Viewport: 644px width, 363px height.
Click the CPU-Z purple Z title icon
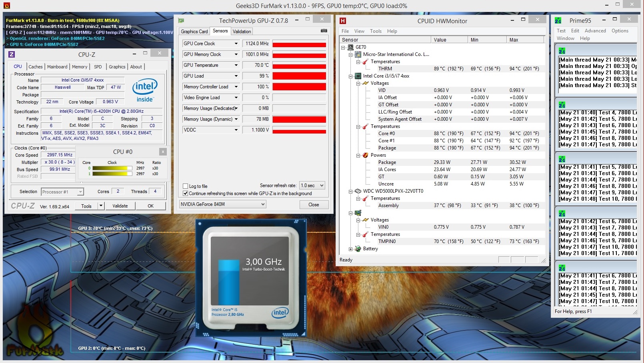(12, 54)
